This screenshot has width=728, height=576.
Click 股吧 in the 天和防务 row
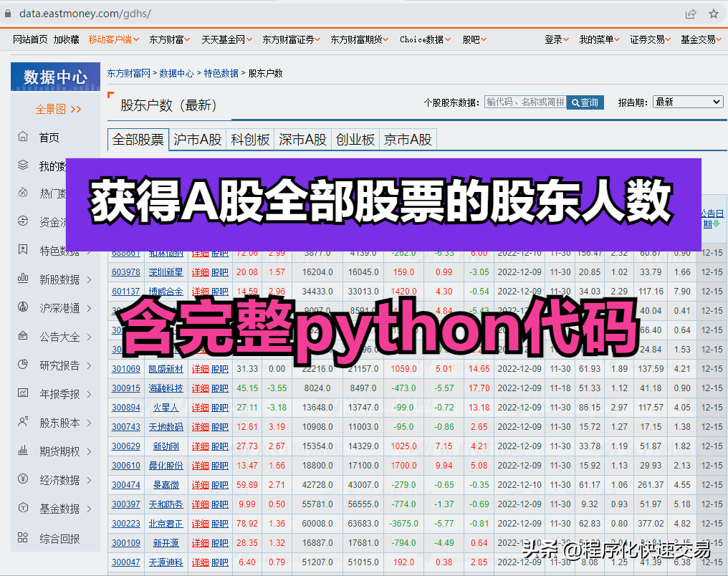(x=219, y=504)
